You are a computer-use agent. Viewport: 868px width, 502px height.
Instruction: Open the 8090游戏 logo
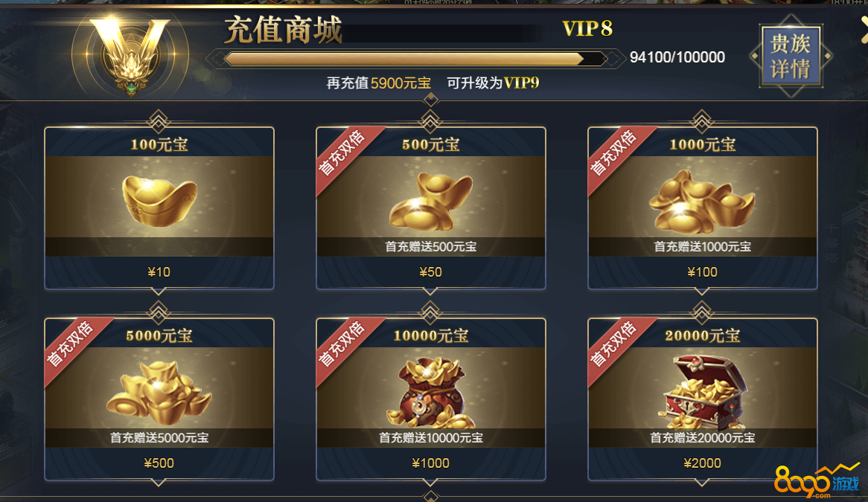coord(817,481)
